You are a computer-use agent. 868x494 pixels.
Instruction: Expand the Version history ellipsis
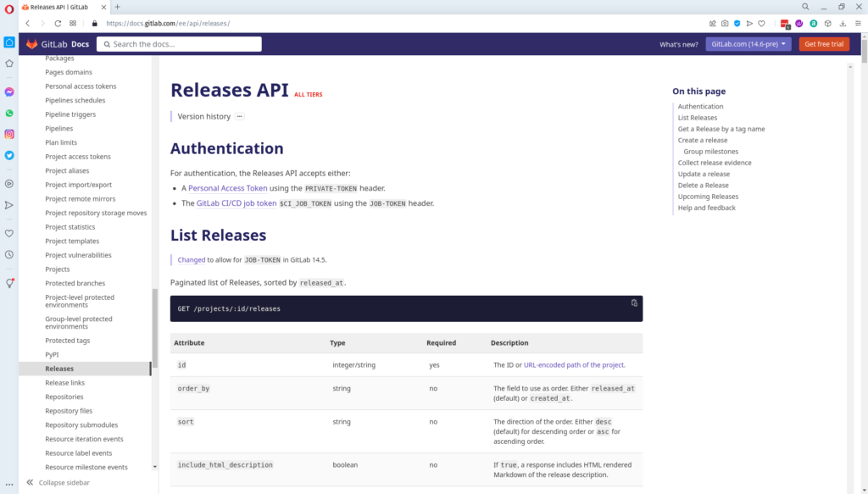click(239, 117)
